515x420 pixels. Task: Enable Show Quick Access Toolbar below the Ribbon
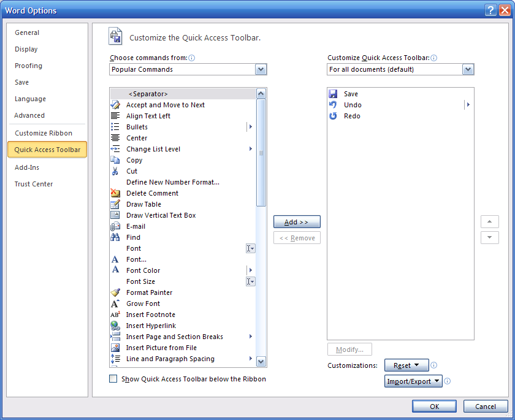pyautogui.click(x=113, y=379)
